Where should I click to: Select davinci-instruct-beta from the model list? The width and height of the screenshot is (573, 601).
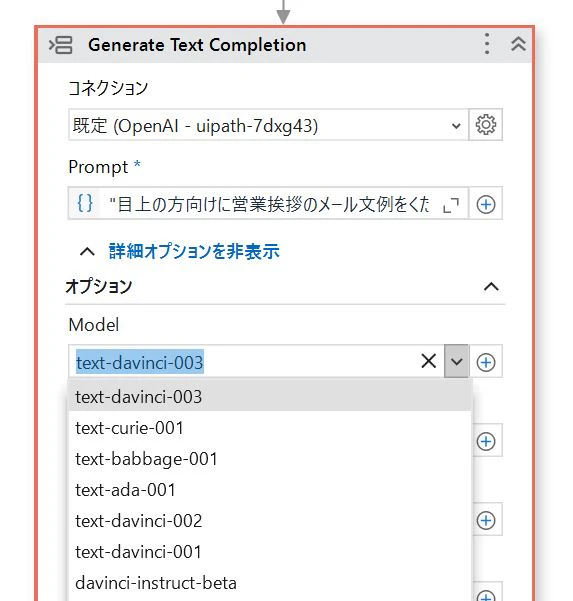(x=270, y=583)
